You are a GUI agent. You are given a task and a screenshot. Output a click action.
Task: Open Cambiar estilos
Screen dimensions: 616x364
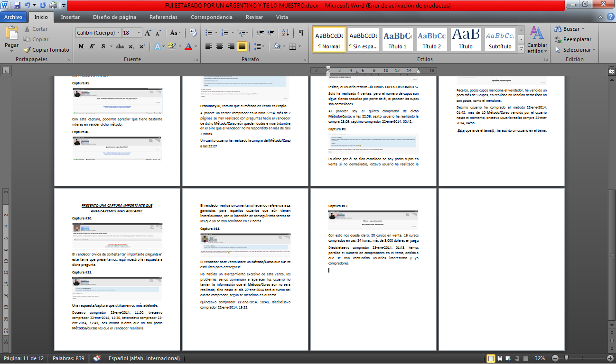click(537, 40)
